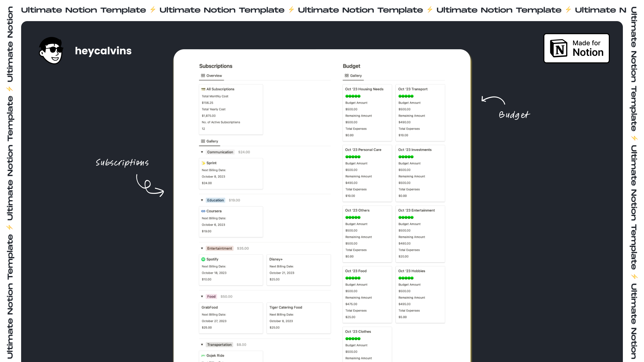The image size is (644, 362).
Task: Collapse the Education group
Action: coord(202,200)
